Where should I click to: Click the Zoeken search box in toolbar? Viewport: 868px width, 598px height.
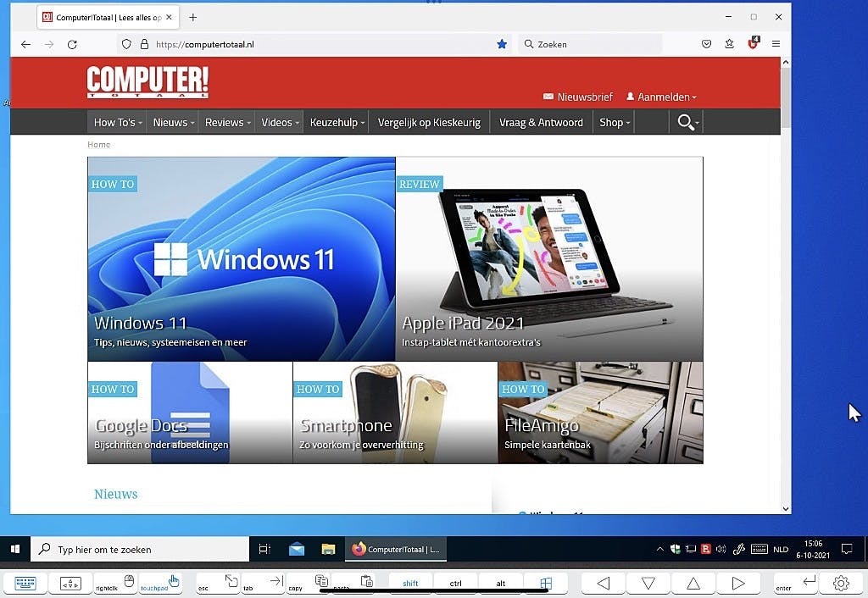[x=590, y=44]
